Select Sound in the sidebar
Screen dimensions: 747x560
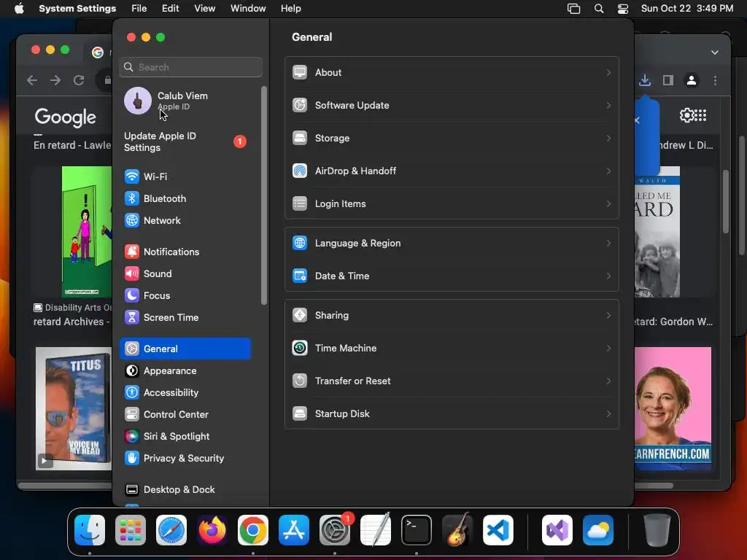(185, 274)
